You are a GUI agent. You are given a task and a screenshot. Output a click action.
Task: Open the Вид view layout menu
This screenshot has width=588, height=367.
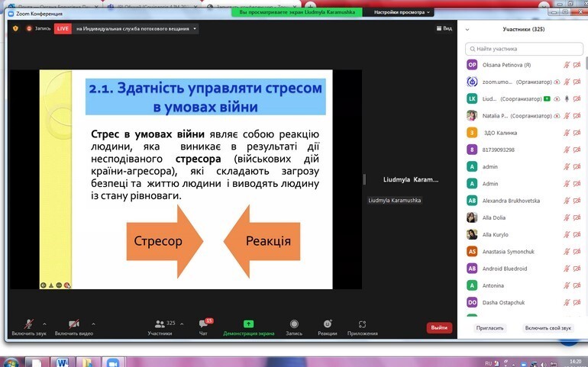tap(444, 28)
